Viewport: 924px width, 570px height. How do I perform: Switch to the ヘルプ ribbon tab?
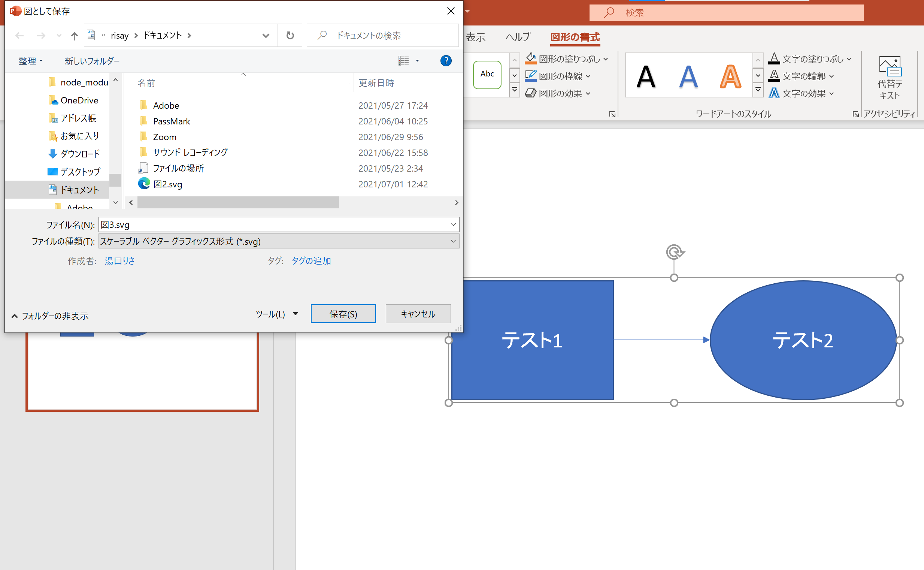pyautogui.click(x=518, y=37)
